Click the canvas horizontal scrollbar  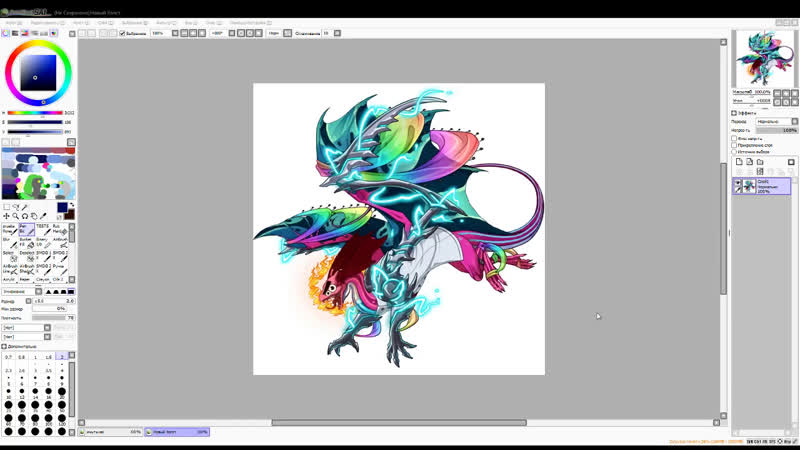click(x=398, y=422)
